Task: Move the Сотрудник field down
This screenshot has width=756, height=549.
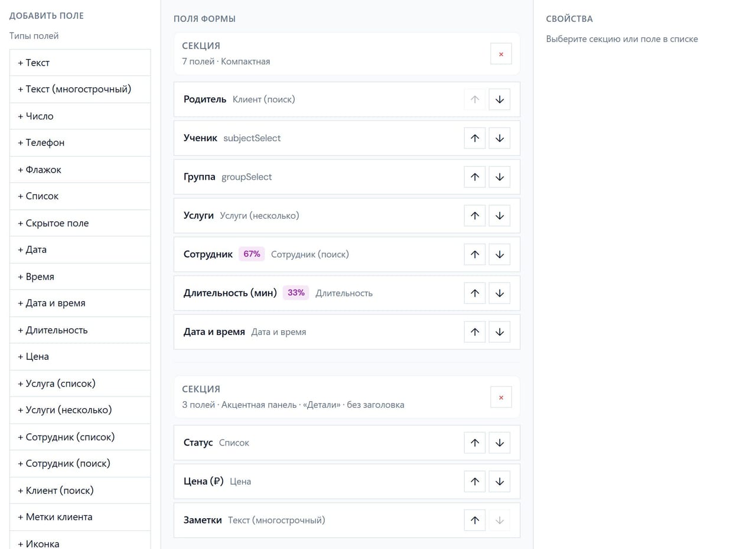Action: (x=500, y=254)
